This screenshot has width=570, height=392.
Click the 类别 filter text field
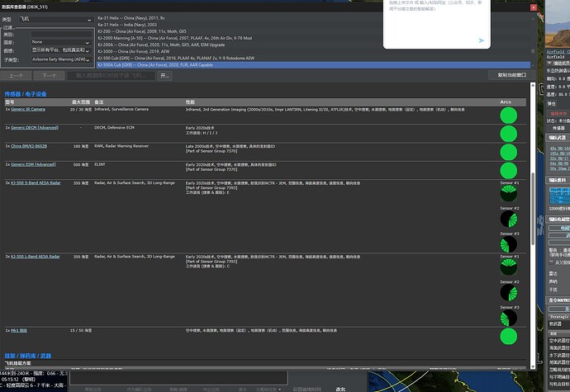point(59,32)
